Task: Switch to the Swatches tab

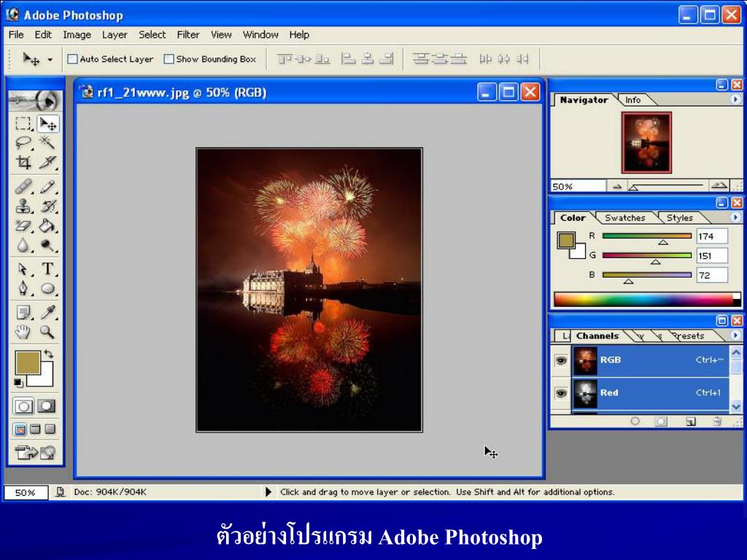Action: (624, 218)
